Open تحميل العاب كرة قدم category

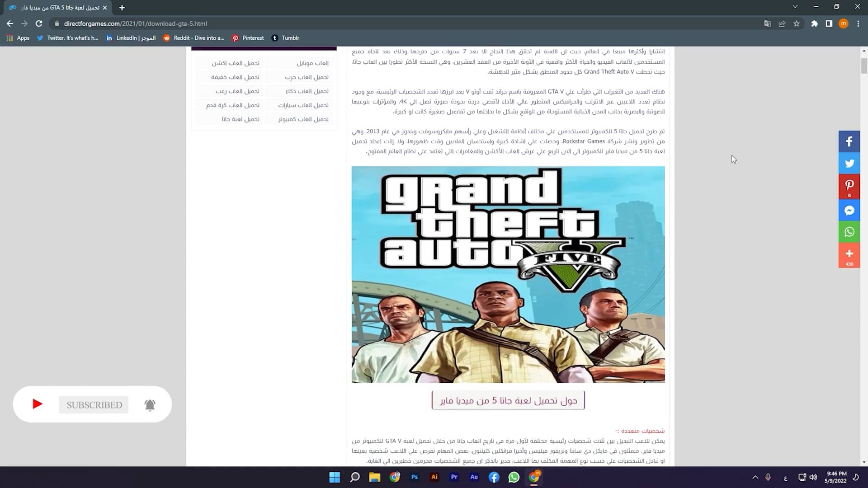(x=233, y=105)
